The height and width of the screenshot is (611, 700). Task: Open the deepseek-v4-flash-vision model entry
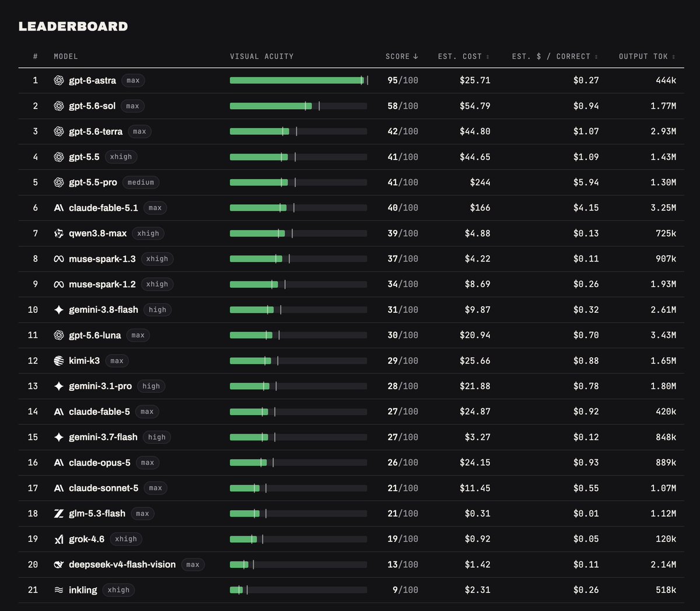coord(122,564)
